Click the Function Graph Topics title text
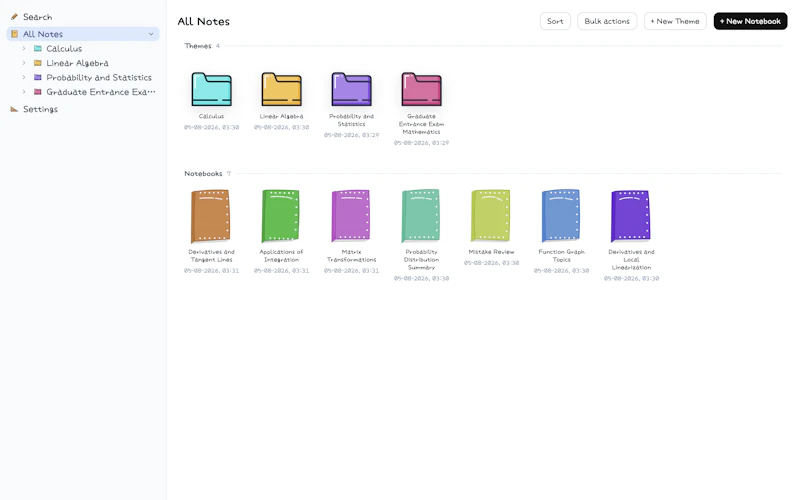The height and width of the screenshot is (500, 800). pos(561,256)
